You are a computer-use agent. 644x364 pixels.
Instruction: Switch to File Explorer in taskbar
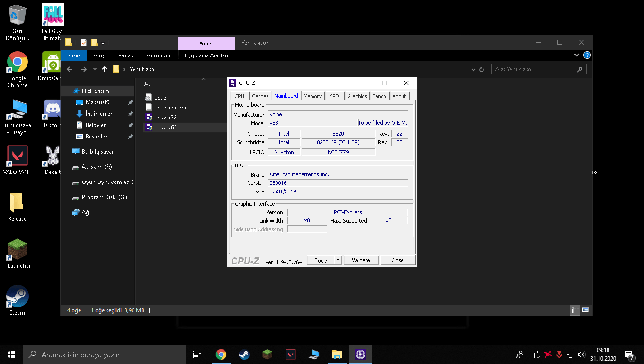pyautogui.click(x=337, y=355)
